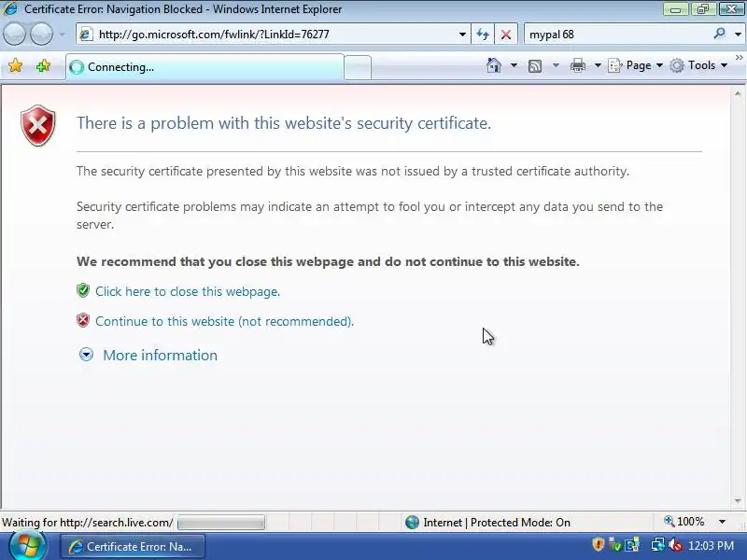Click the security shield tray icon
The image size is (747, 560).
(x=598, y=544)
